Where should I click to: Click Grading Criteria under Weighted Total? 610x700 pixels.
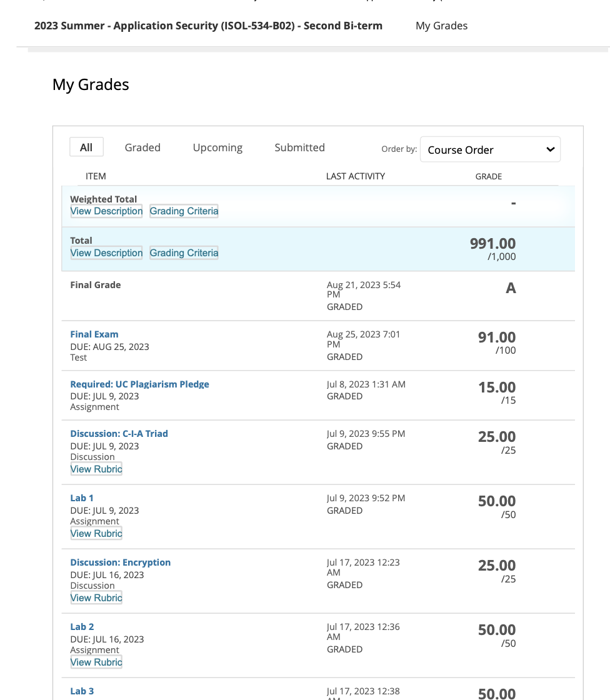pyautogui.click(x=184, y=211)
